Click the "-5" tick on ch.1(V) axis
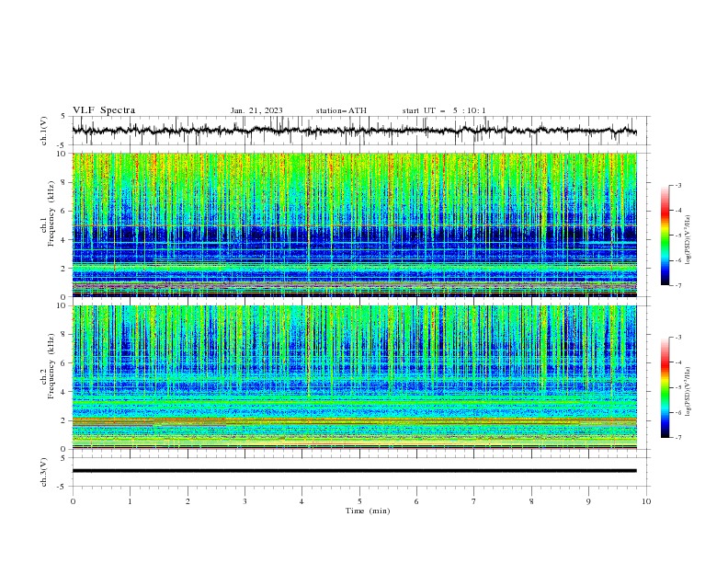 coord(62,145)
